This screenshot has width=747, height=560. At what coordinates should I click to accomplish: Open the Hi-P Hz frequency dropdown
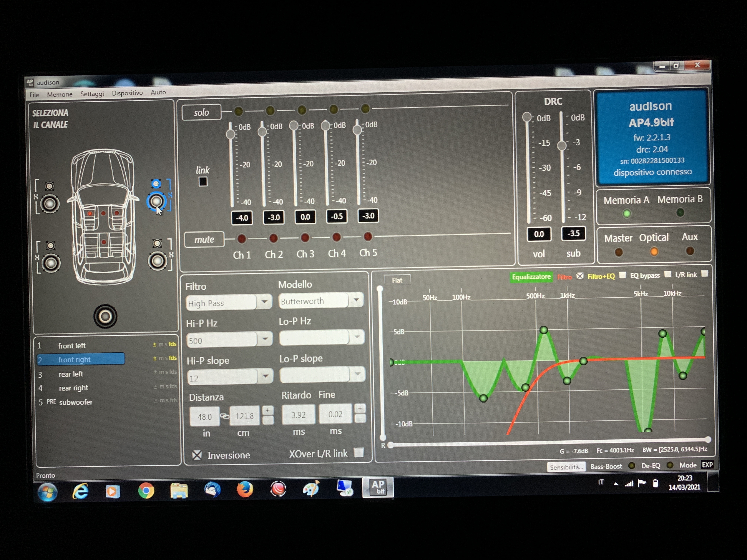[265, 339]
